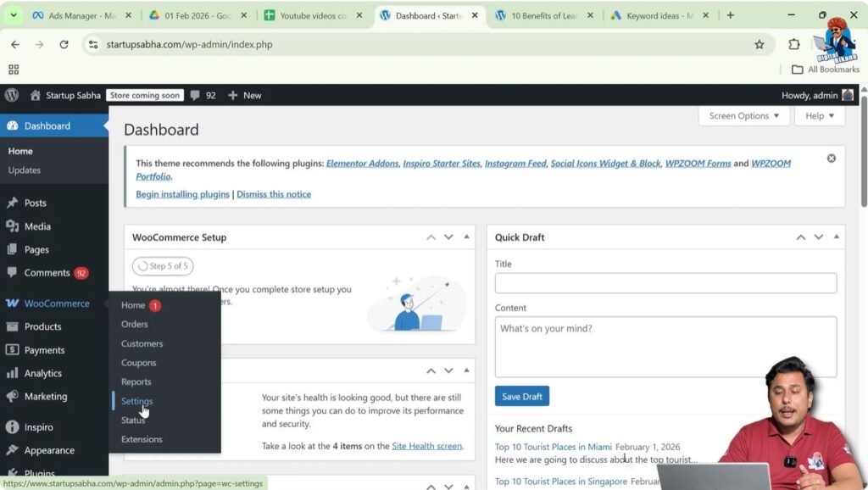Click the WordPress logo in the admin bar
Screen dimensions: 868x490
(x=11, y=95)
